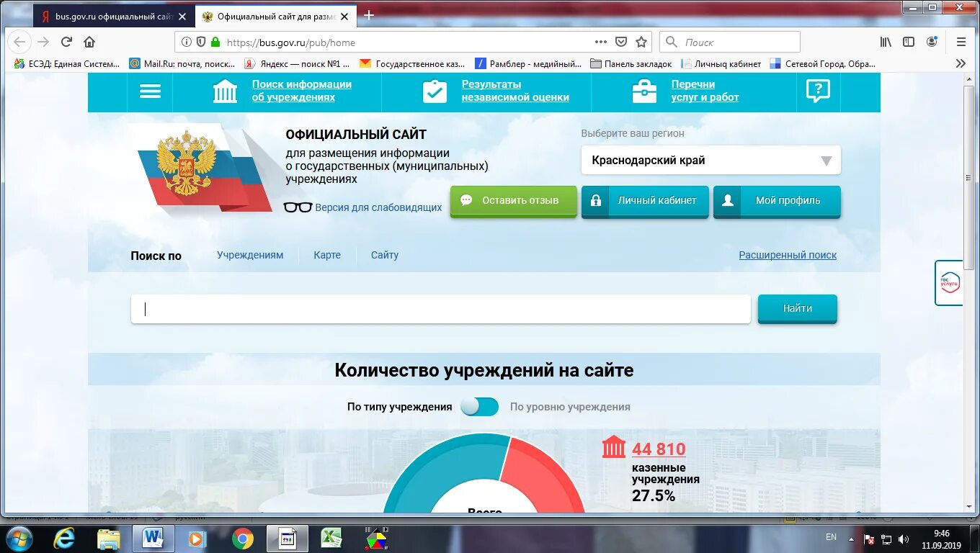
Task: Show hidden system tray icons
Action: [x=852, y=539]
